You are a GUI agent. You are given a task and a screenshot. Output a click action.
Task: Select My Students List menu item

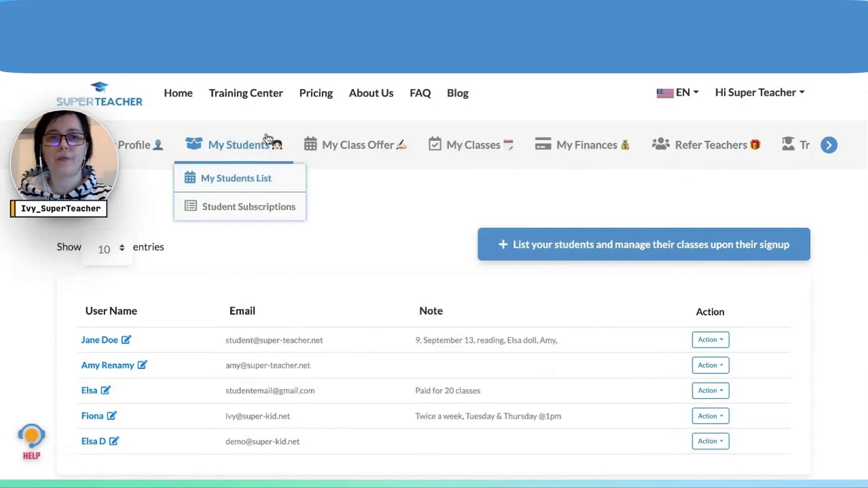click(x=236, y=178)
